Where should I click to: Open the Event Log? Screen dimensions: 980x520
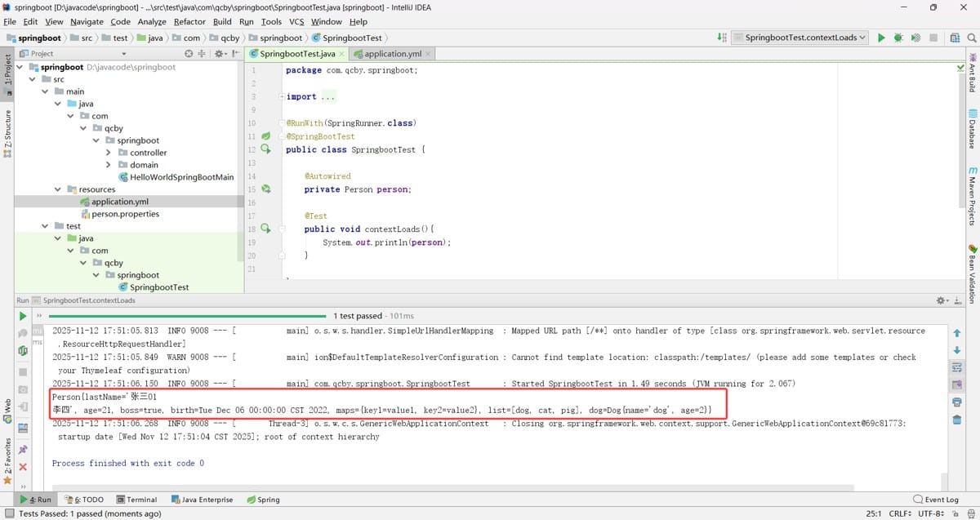pos(935,500)
